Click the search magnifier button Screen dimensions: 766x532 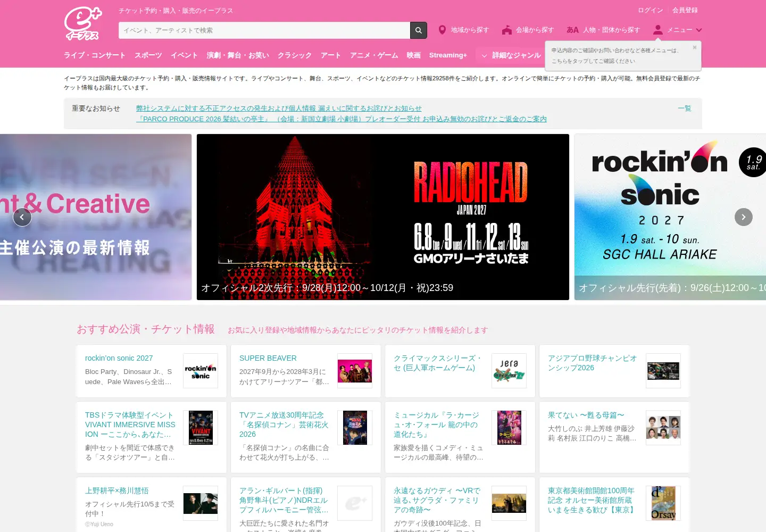(419, 30)
